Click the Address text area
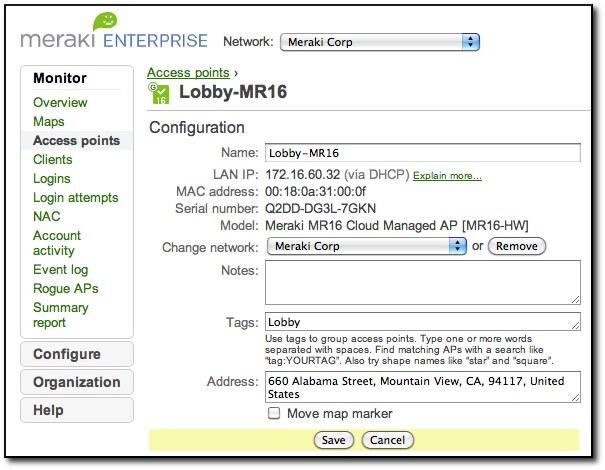Screen dimensions: 605x470 422,387
